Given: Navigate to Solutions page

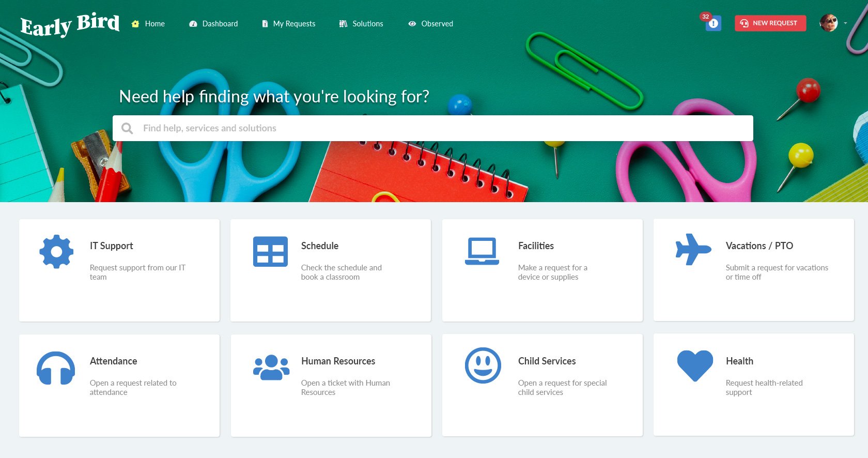Looking at the screenshot, I should 361,24.
